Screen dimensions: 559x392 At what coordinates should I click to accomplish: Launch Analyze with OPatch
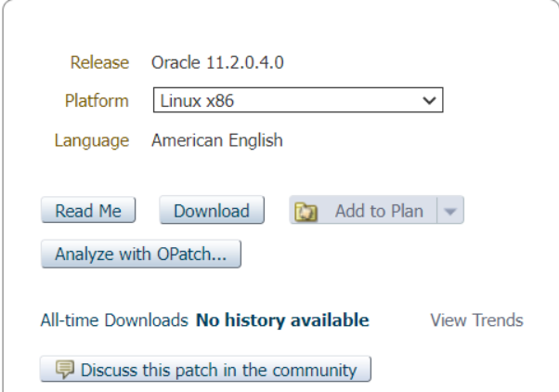click(141, 254)
